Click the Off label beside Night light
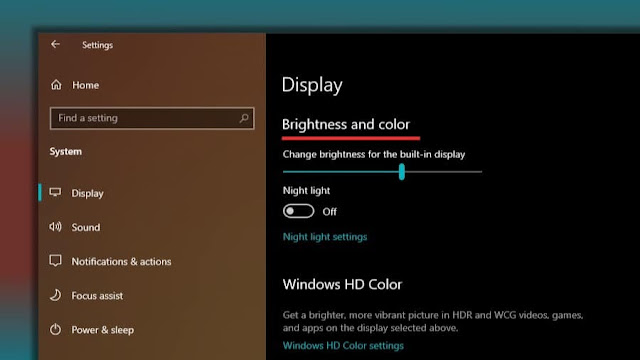 coord(329,211)
